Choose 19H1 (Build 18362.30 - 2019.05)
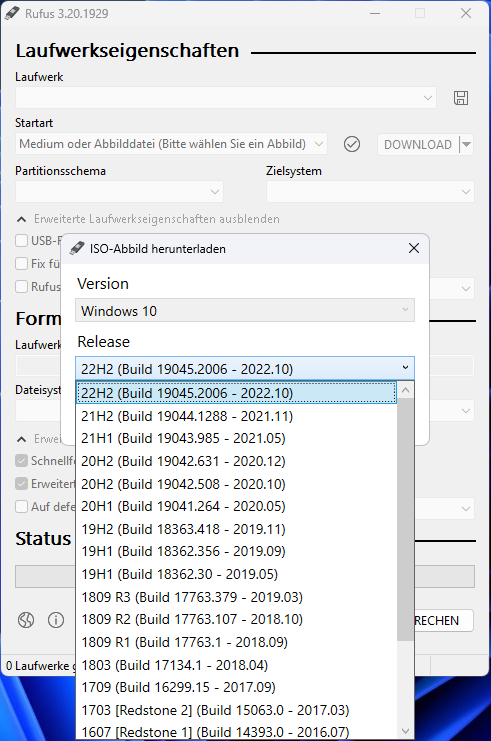The width and height of the screenshot is (491, 741). coord(236,574)
